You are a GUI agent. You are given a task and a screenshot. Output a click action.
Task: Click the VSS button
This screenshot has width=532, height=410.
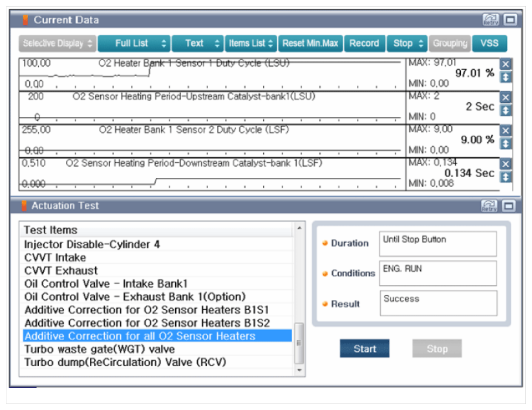point(489,43)
